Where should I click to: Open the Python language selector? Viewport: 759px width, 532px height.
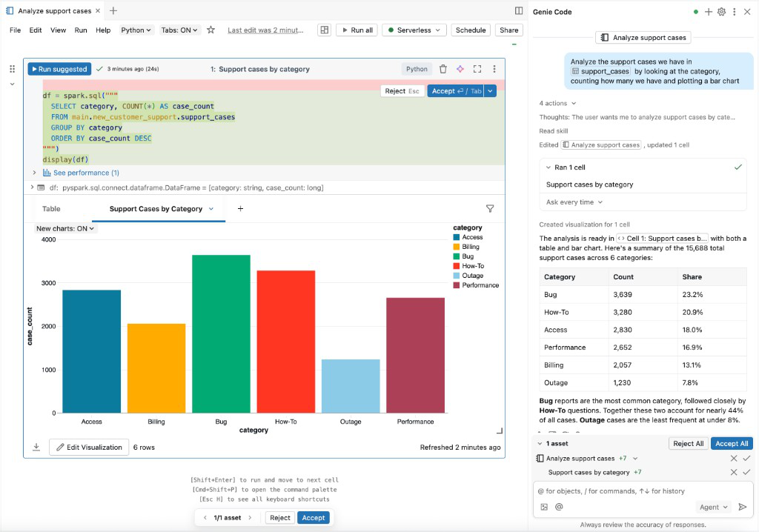tap(136, 30)
